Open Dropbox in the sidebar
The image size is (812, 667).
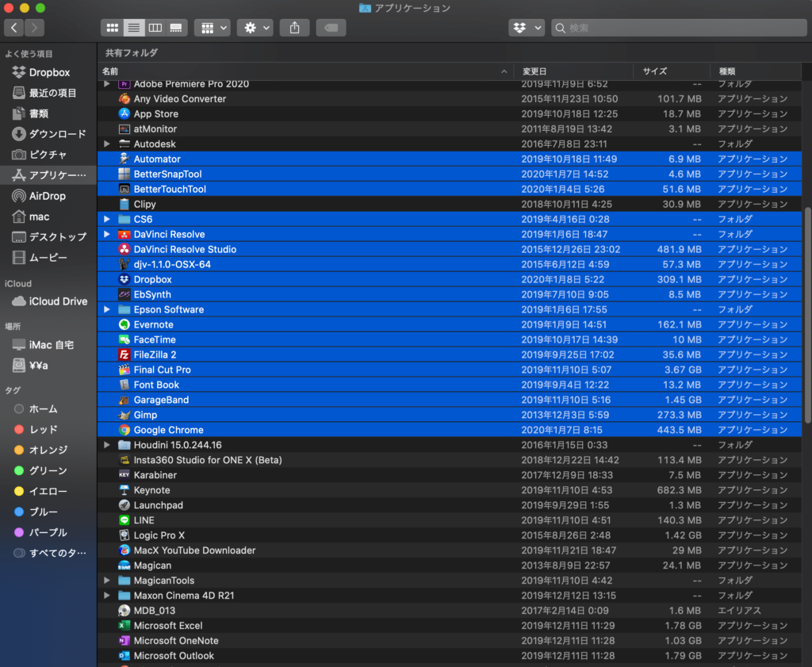click(48, 72)
